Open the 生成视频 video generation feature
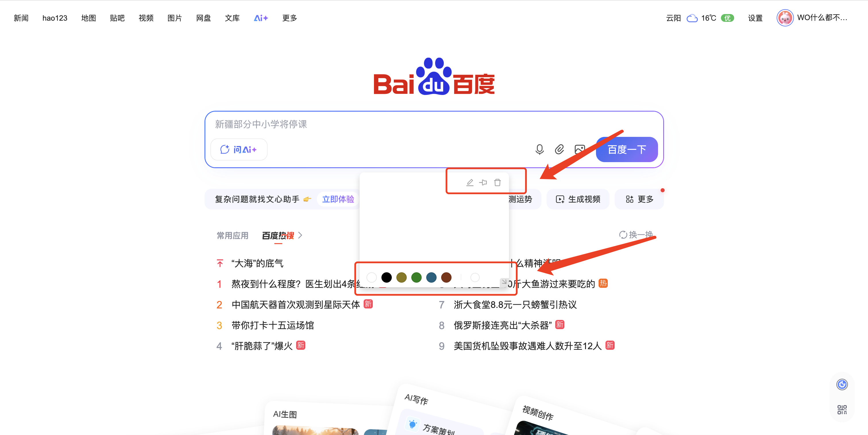868x435 pixels. 578,199
